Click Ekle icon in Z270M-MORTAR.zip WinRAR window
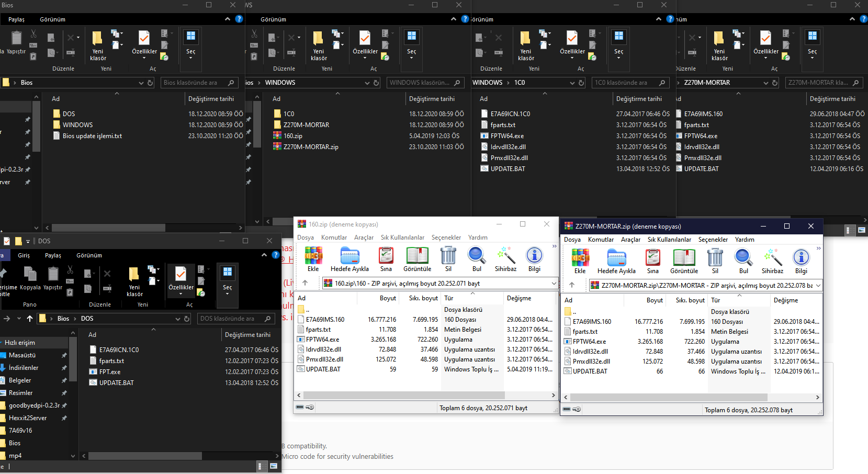The width and height of the screenshot is (868, 474). coord(580,261)
